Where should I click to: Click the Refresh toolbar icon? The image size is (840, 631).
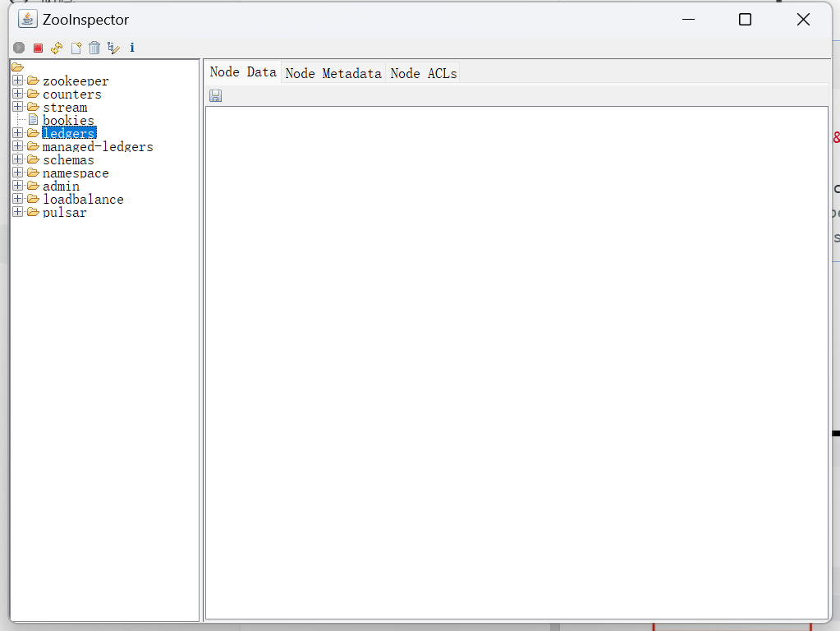coord(57,48)
